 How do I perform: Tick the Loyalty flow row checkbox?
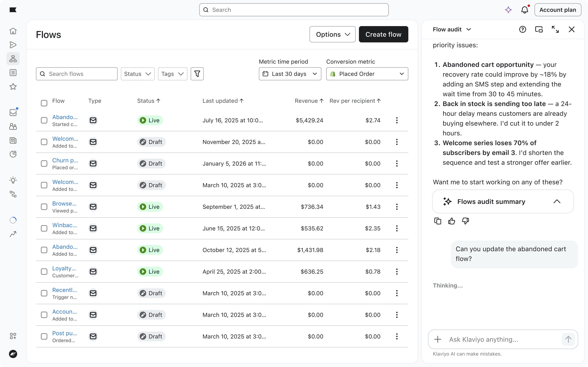click(x=44, y=272)
